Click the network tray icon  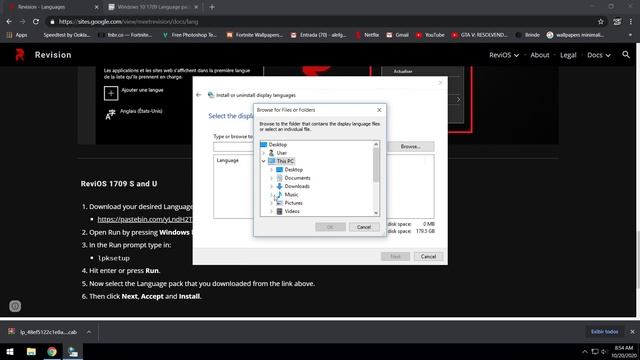(x=595, y=352)
